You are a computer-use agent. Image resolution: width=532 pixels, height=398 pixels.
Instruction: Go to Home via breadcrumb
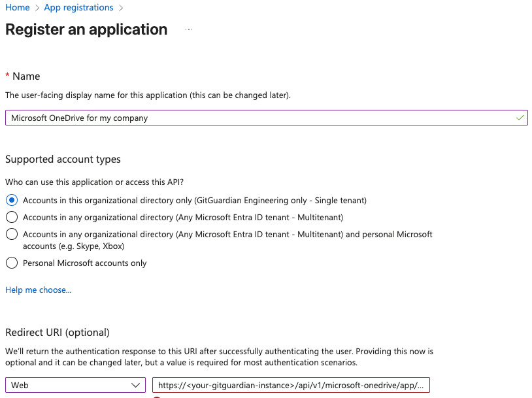pos(18,8)
